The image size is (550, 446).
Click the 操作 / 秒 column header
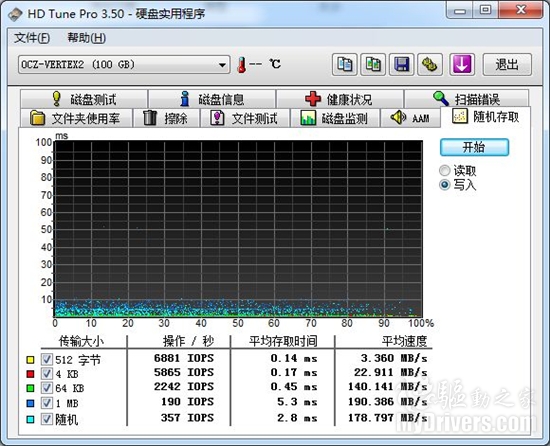188,341
